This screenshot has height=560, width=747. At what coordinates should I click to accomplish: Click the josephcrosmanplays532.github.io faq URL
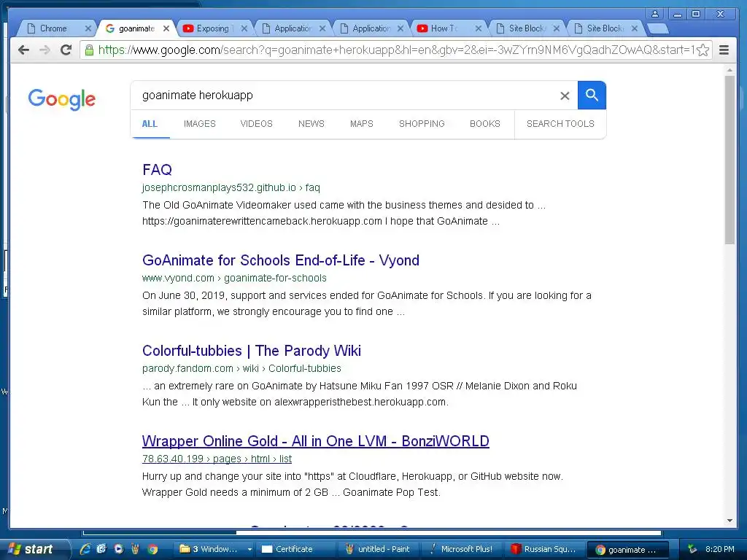pos(231,187)
